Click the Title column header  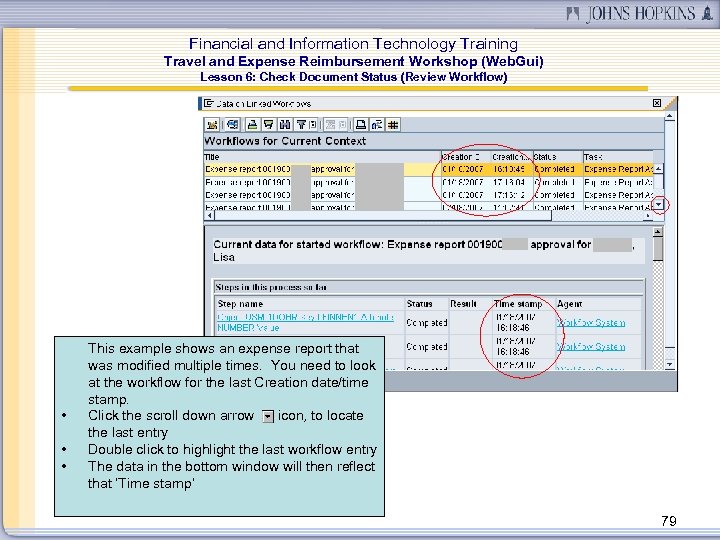coord(322,157)
